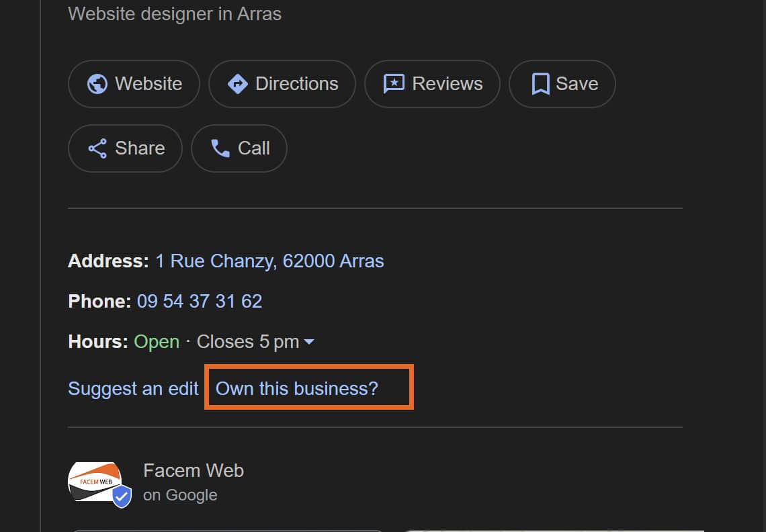
Task: Click the bookmark icon to save the listing
Action: click(540, 83)
